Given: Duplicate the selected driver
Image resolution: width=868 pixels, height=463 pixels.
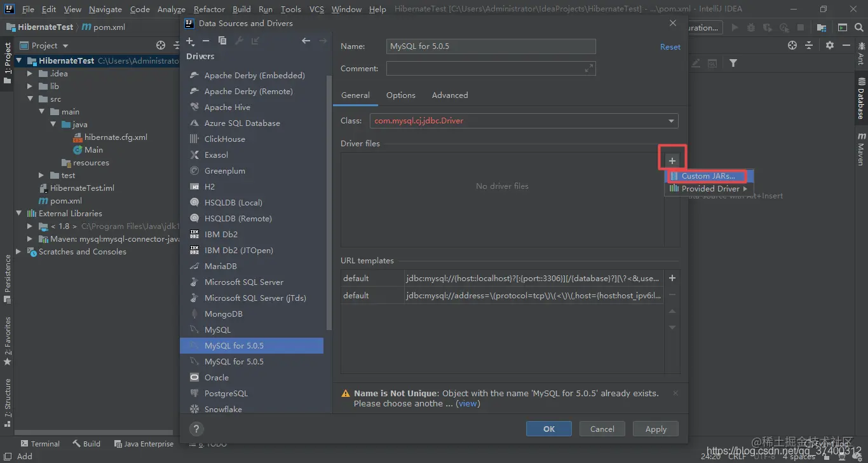Looking at the screenshot, I should 222,41.
